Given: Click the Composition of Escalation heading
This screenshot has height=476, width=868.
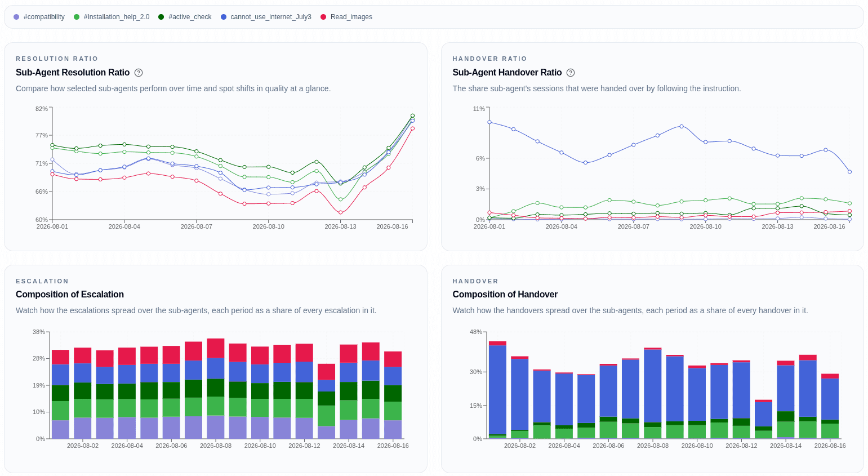Looking at the screenshot, I should (70, 295).
